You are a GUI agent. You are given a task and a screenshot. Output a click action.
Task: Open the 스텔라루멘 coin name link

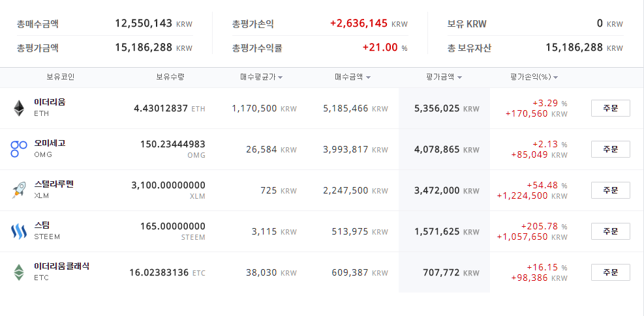tap(54, 184)
